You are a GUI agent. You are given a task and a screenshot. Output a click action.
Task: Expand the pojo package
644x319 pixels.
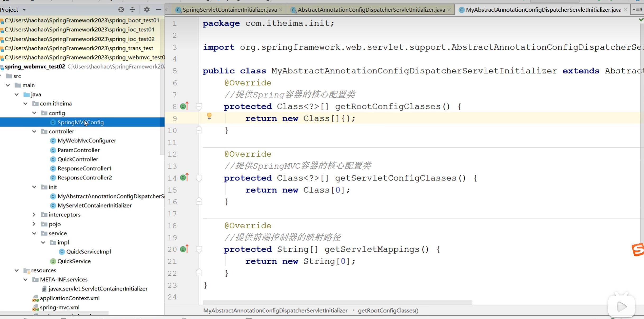[x=34, y=224]
